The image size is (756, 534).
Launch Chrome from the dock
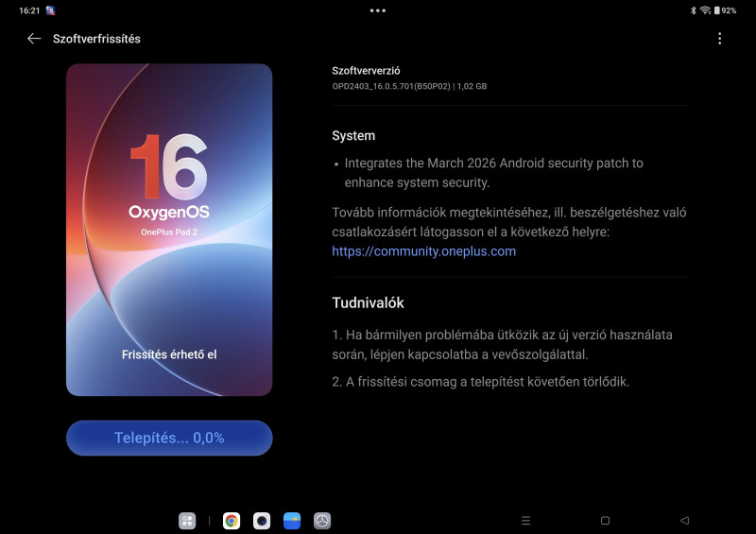232,521
